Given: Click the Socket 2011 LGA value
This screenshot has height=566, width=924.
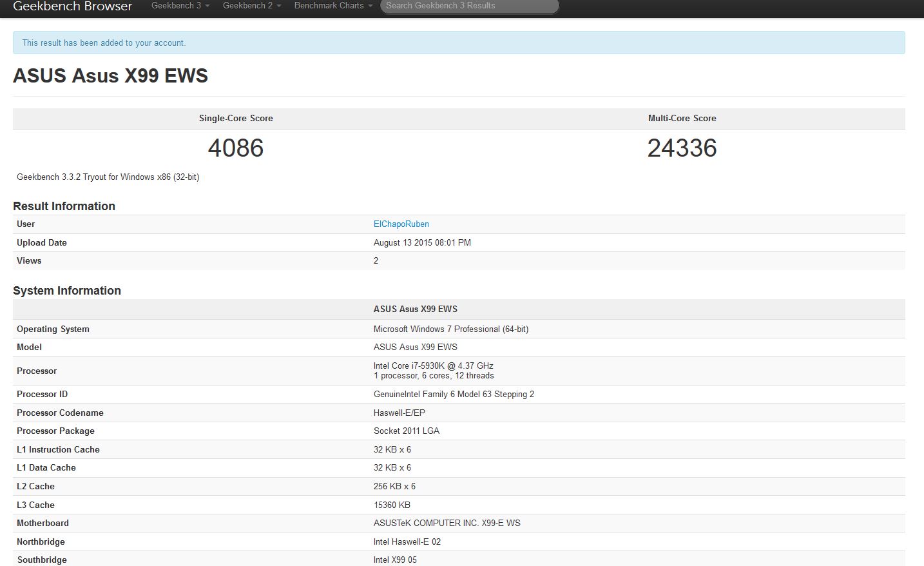Looking at the screenshot, I should click(x=407, y=431).
